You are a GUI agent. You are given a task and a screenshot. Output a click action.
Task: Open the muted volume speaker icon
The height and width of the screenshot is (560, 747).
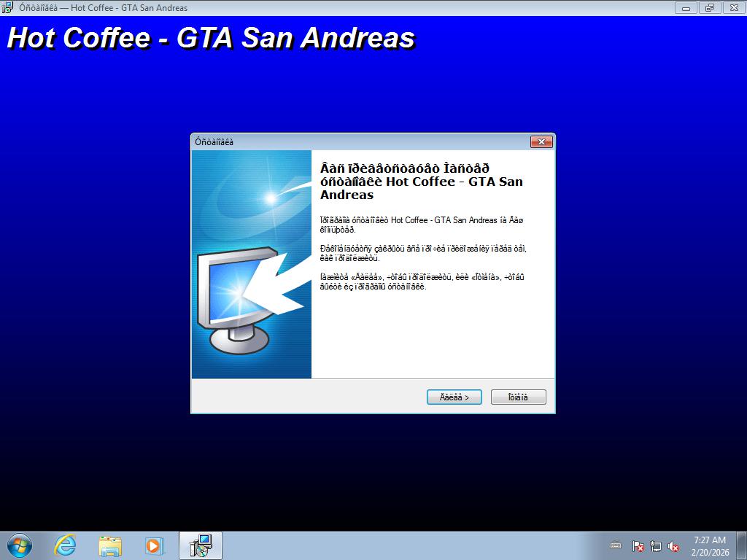674,546
